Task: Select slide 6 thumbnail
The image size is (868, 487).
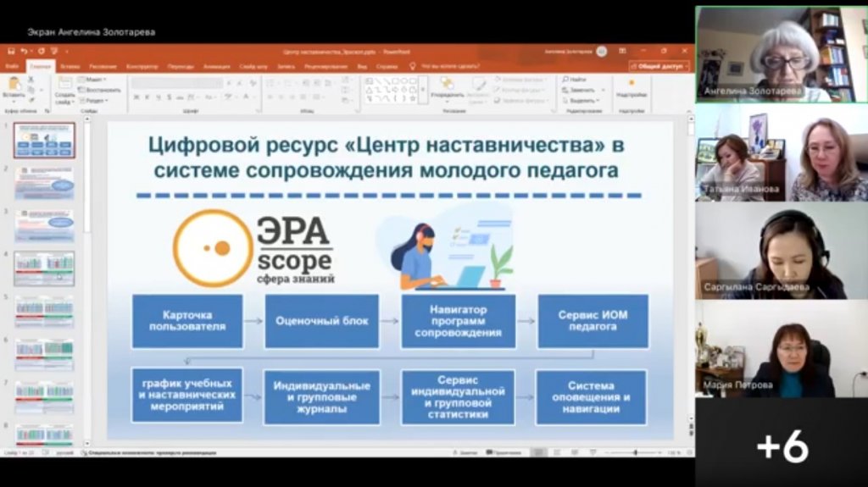Action: click(44, 354)
